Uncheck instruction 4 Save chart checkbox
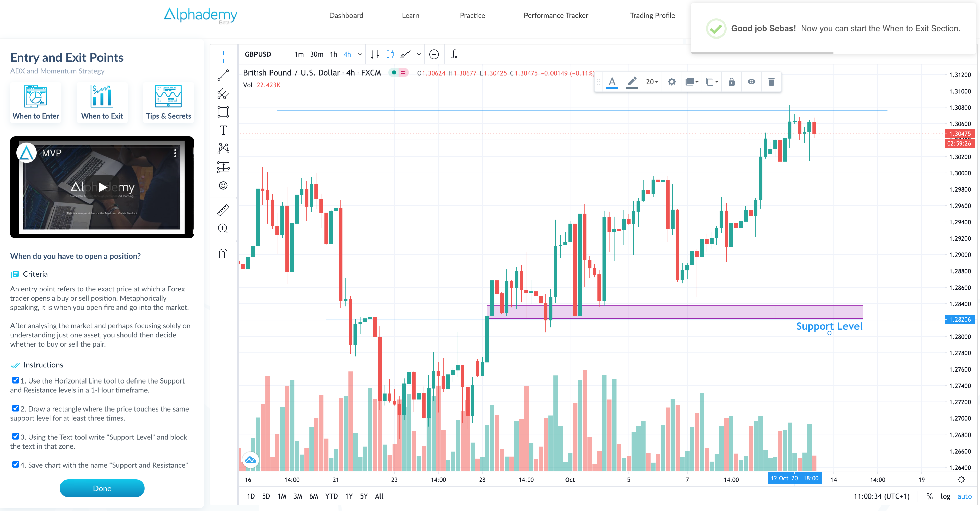The width and height of the screenshot is (980, 511). tap(16, 464)
